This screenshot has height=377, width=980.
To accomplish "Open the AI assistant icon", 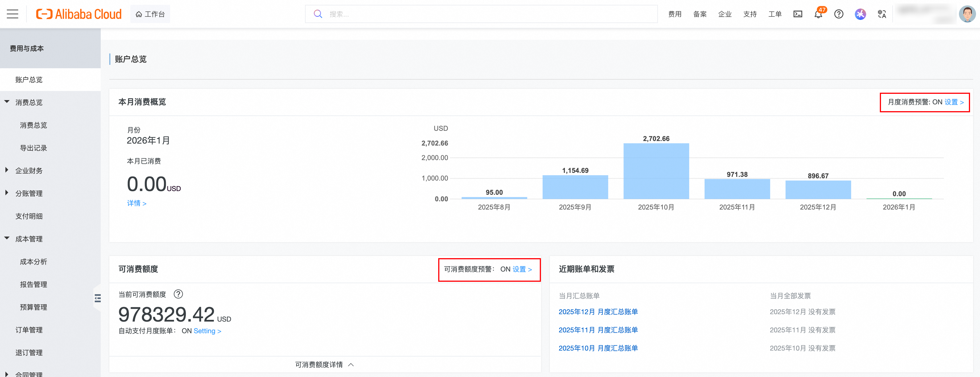I will click(860, 14).
